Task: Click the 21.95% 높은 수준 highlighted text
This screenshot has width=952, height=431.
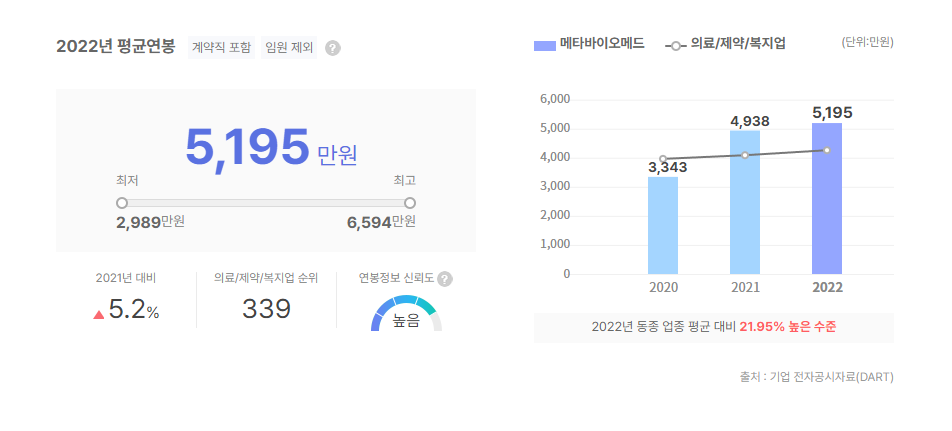Action: pos(788,327)
